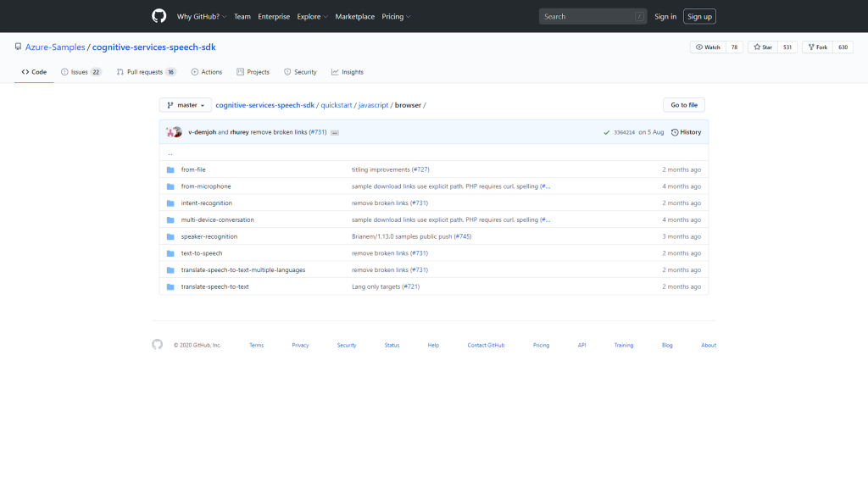This screenshot has width=868, height=488.
Task: Go to the Enterprise page
Action: 274,17
